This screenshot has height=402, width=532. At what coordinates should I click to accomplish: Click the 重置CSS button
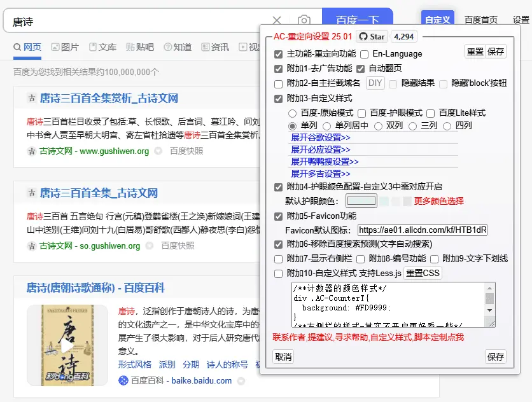(423, 273)
